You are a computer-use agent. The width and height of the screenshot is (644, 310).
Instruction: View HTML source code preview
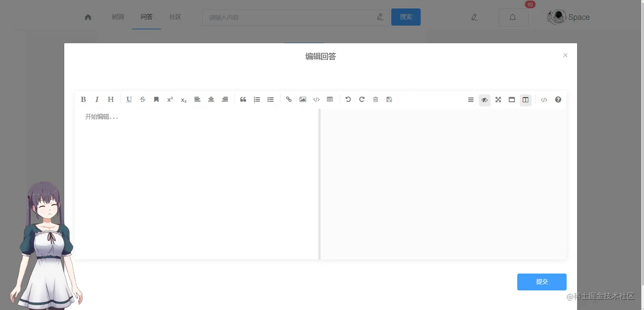pos(544,100)
